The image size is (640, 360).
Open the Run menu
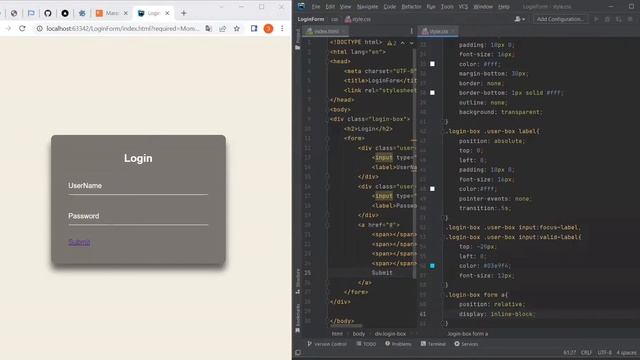tap(431, 7)
